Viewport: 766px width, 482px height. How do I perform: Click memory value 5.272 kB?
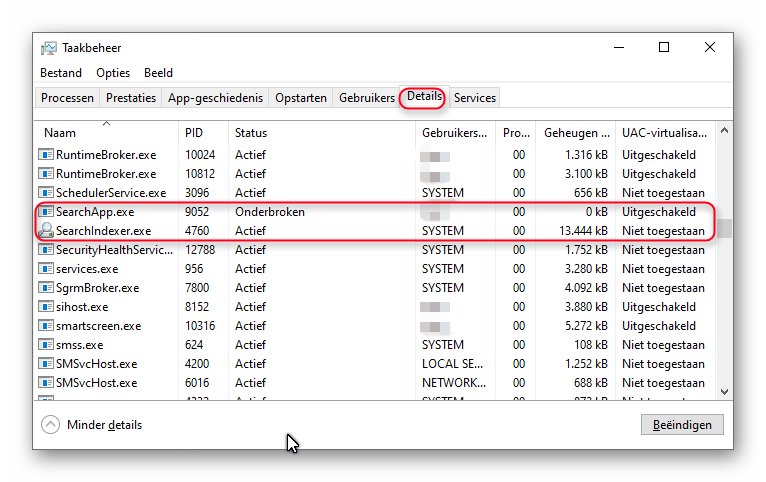[x=586, y=326]
